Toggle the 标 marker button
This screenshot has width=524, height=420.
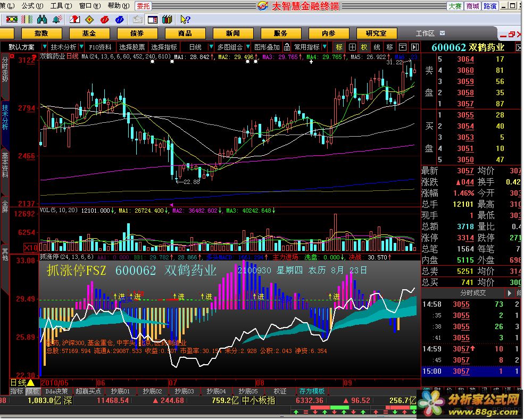click(x=339, y=47)
